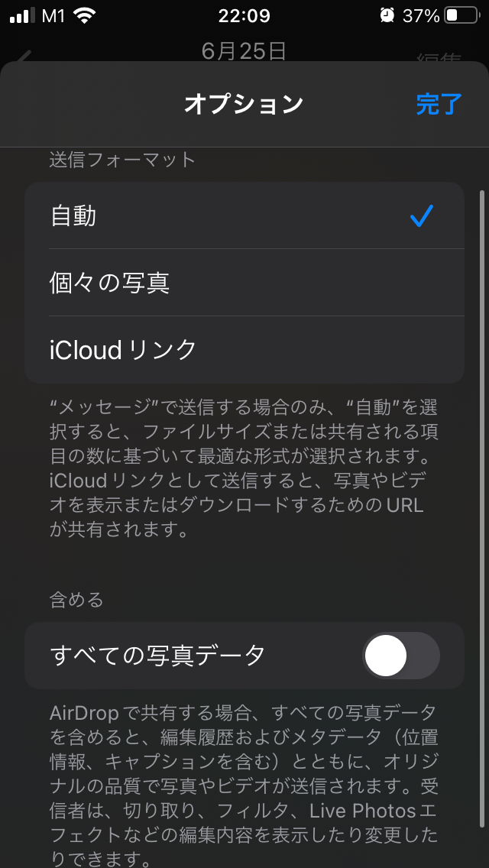Tap the 37% battery percentage
The image size is (489, 868).
421,16
